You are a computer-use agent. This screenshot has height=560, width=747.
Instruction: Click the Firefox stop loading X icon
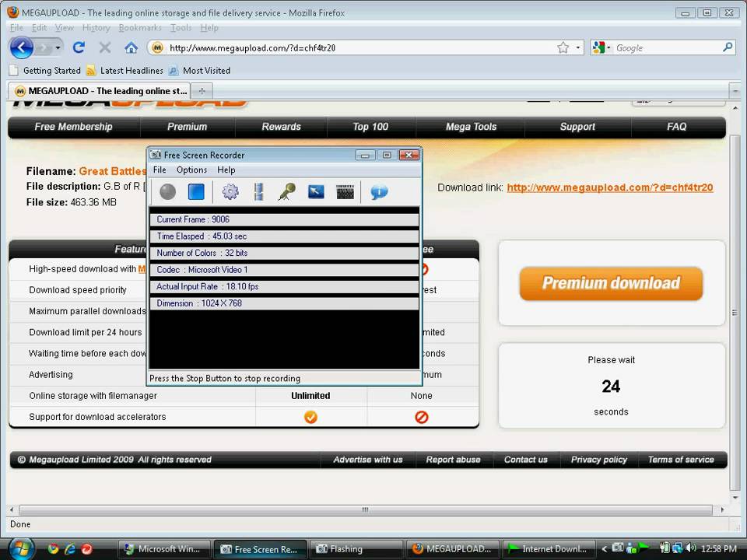(x=105, y=47)
